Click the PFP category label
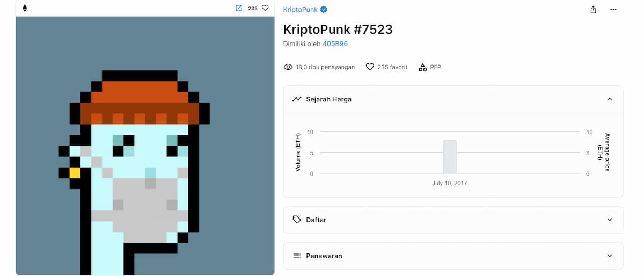The image size is (644, 276). tap(435, 67)
